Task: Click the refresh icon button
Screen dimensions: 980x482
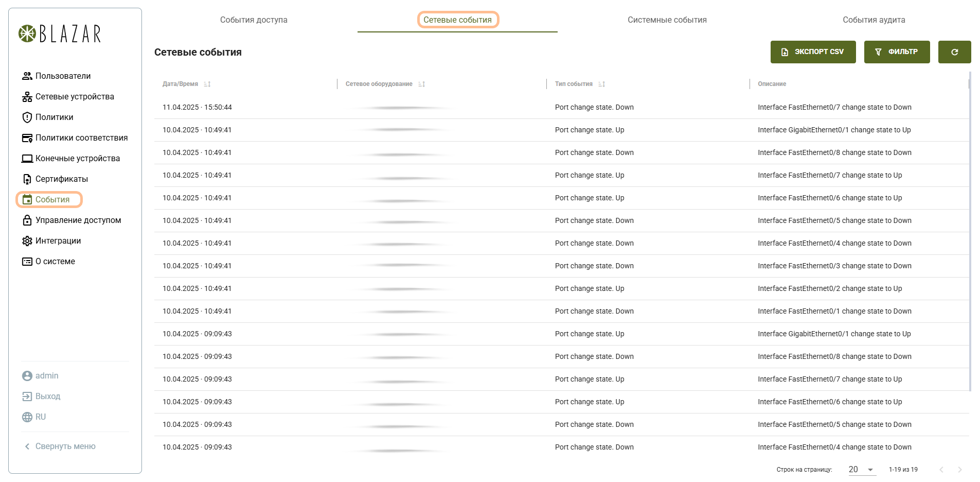Action: pyautogui.click(x=954, y=52)
